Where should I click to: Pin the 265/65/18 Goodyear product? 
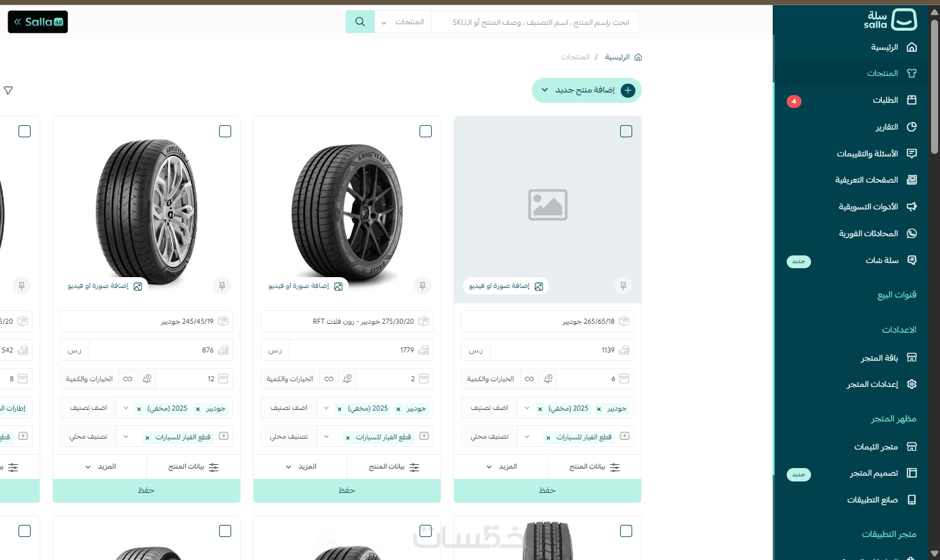pyautogui.click(x=623, y=286)
